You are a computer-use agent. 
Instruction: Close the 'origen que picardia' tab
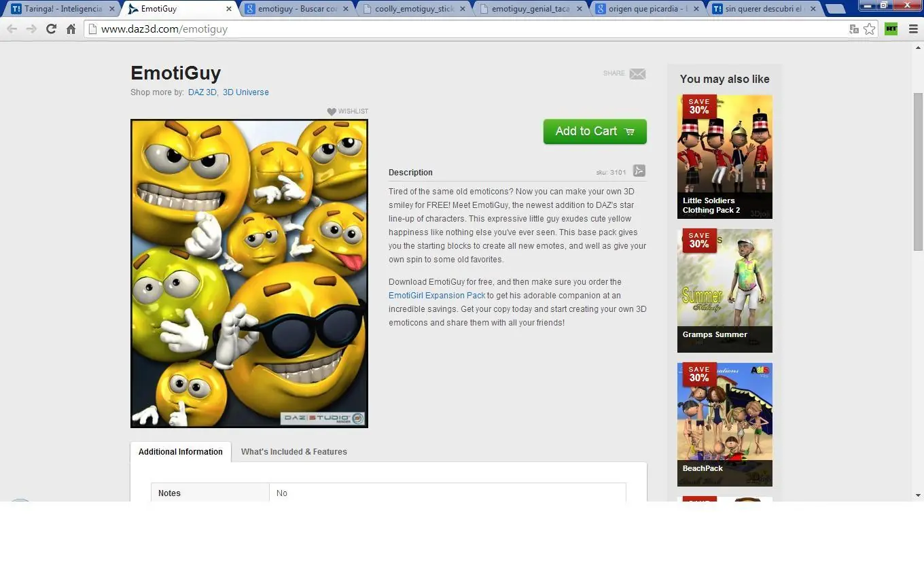click(696, 9)
